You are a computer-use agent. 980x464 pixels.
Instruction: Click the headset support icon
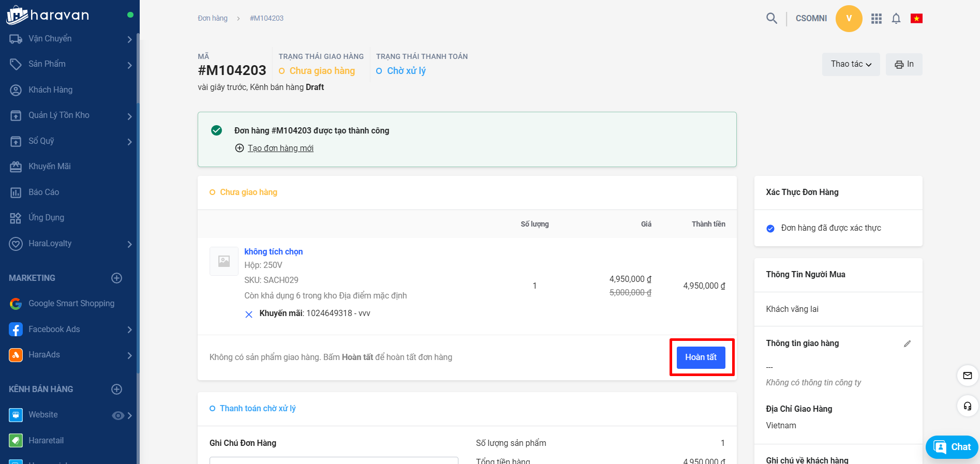[967, 406]
